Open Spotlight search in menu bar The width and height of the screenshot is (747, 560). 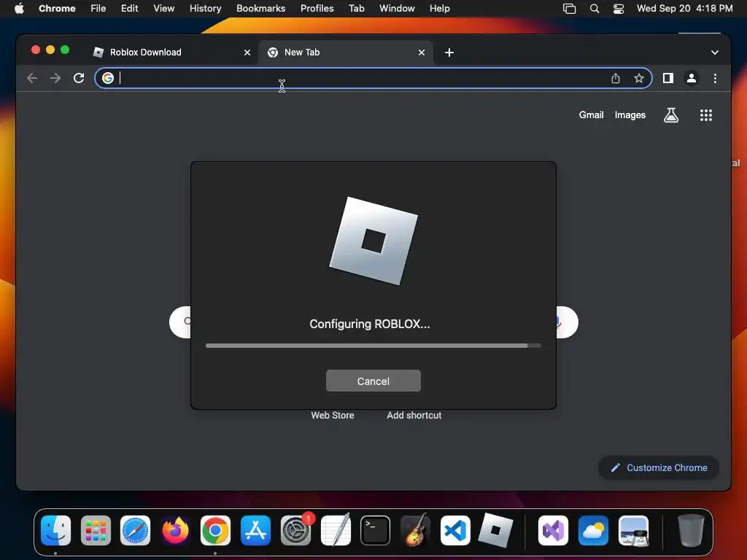click(594, 9)
